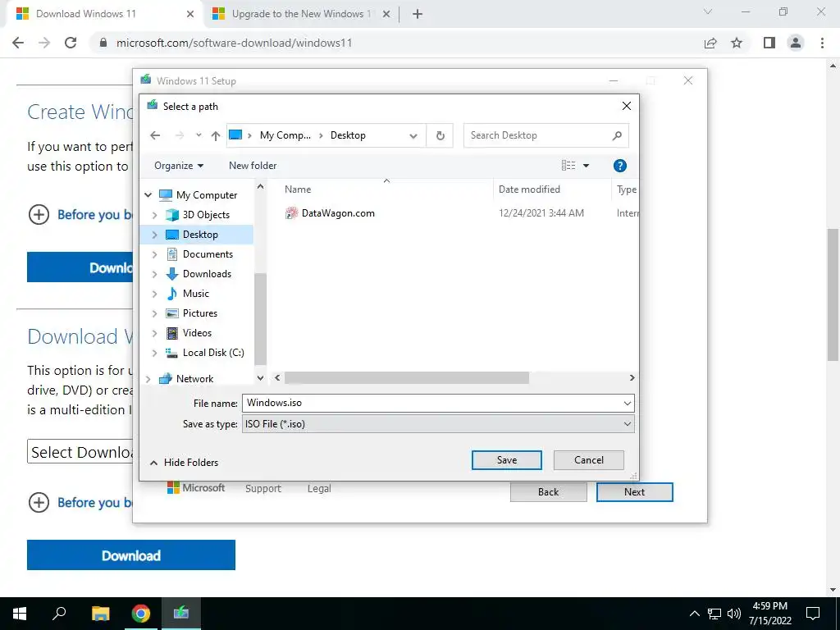Open the view options dropdown arrow
Screen dimensions: 840x630
(x=586, y=166)
